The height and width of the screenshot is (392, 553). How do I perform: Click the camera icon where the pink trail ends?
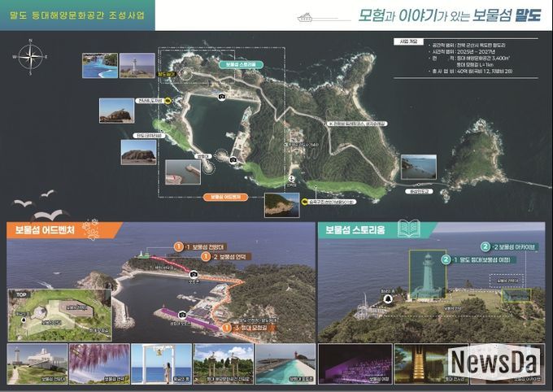[x=194, y=274]
